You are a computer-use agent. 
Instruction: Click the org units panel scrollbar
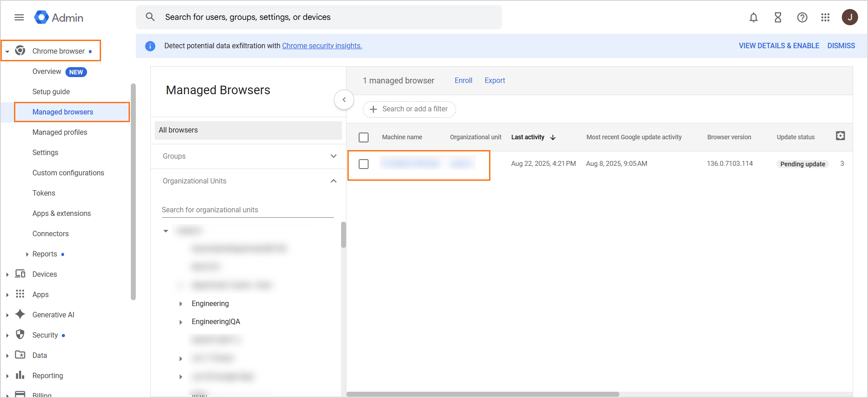343,234
